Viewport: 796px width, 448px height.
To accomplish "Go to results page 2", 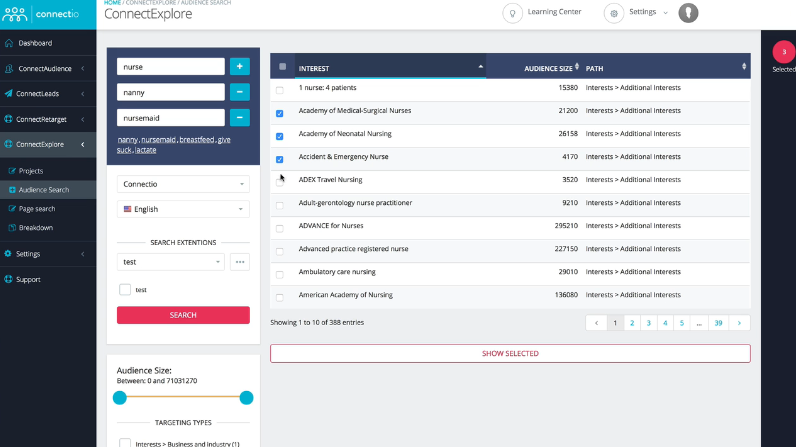I will pyautogui.click(x=632, y=323).
